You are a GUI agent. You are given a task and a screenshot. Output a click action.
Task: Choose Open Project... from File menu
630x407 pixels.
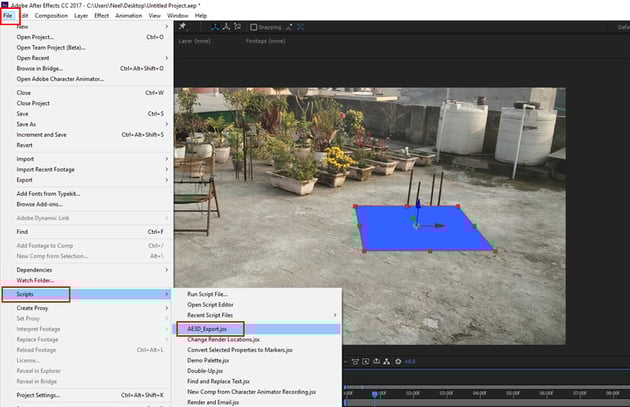pyautogui.click(x=87, y=37)
